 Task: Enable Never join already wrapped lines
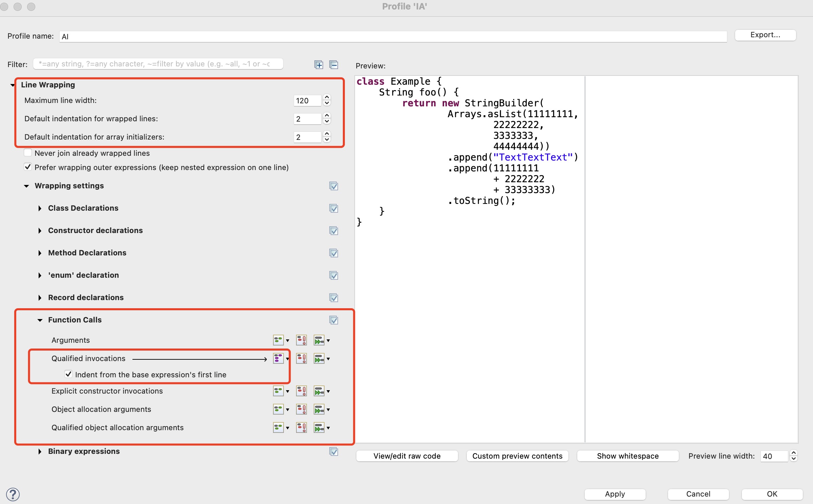(28, 153)
